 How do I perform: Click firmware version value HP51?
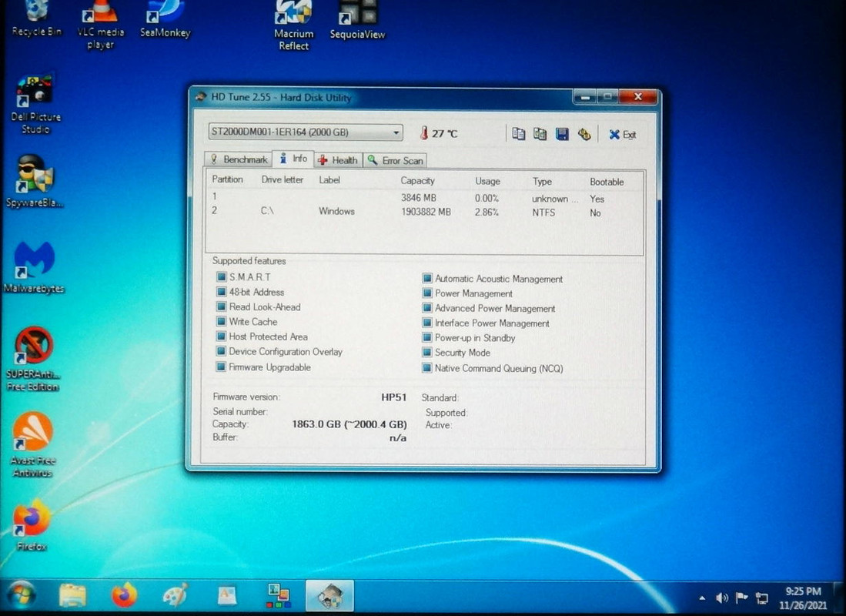[394, 397]
